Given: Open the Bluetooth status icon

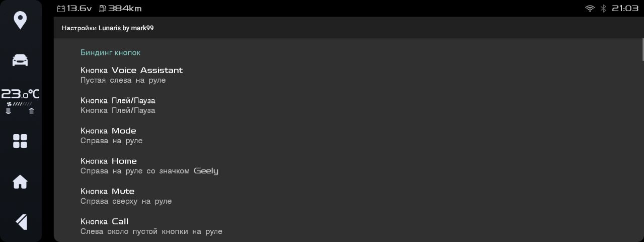Looking at the screenshot, I should coord(603,9).
